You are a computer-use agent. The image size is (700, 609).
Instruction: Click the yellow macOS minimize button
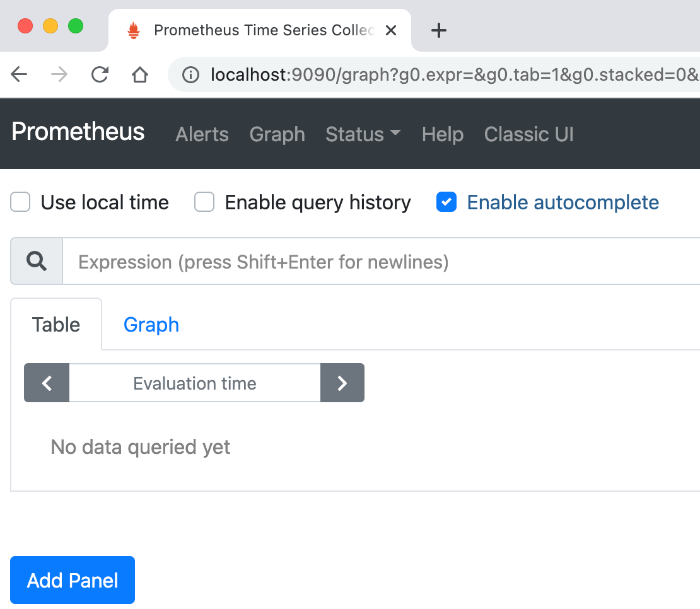tap(50, 26)
